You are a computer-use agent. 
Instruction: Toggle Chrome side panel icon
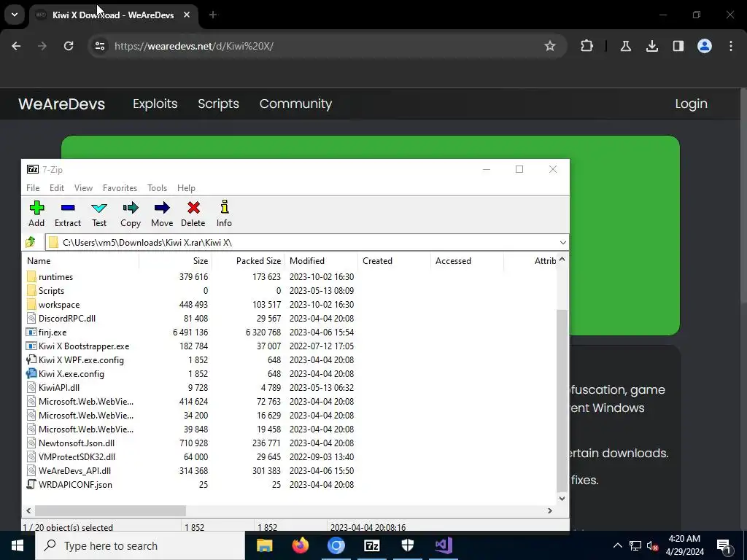click(x=678, y=46)
